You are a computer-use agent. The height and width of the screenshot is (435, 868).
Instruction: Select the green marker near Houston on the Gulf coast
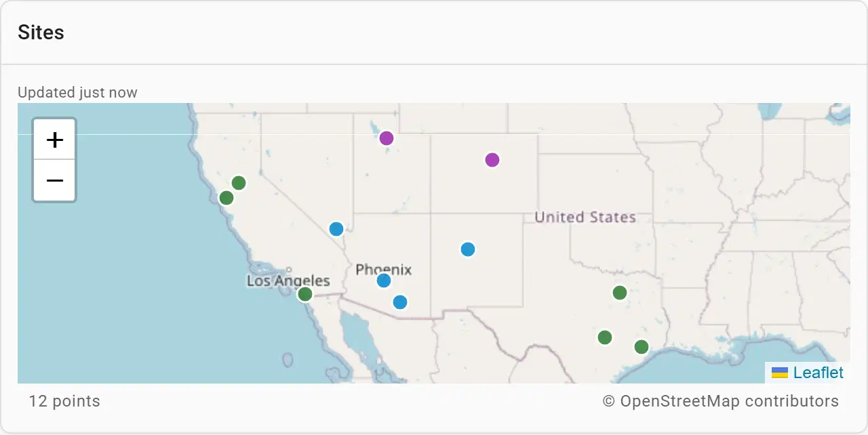(642, 347)
